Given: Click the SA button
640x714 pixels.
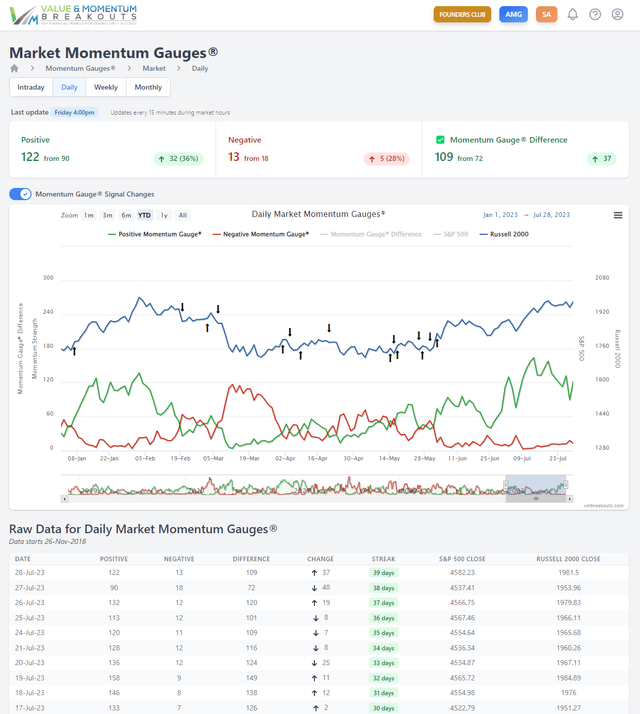Looking at the screenshot, I should click(x=546, y=15).
